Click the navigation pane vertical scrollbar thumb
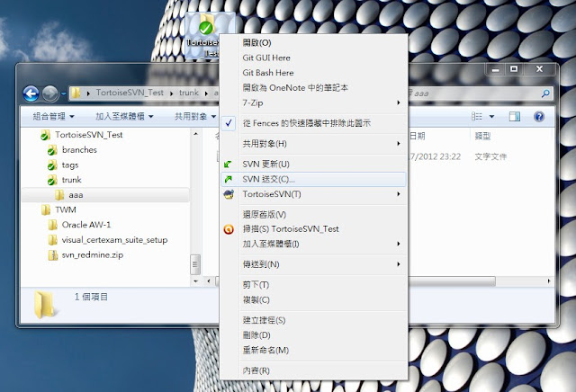This screenshot has width=576, height=392. click(195, 264)
